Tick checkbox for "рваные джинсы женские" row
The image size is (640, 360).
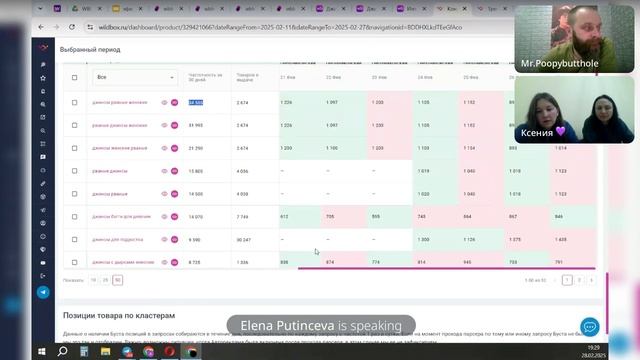(74, 125)
